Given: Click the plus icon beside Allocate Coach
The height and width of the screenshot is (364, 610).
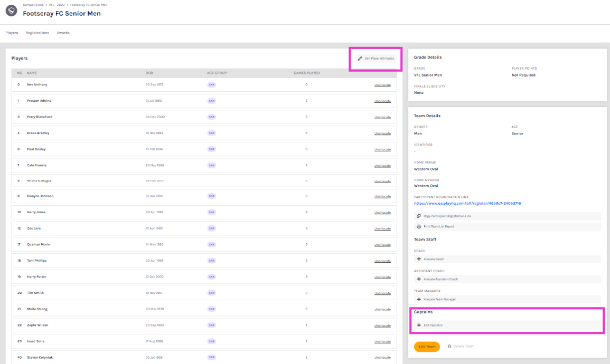Looking at the screenshot, I should point(419,259).
